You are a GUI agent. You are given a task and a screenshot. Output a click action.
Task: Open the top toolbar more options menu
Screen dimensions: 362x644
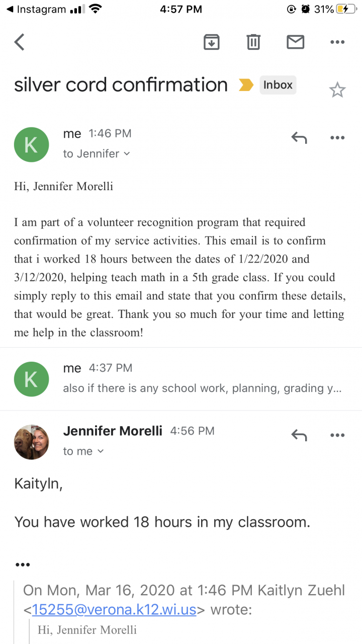coord(337,42)
